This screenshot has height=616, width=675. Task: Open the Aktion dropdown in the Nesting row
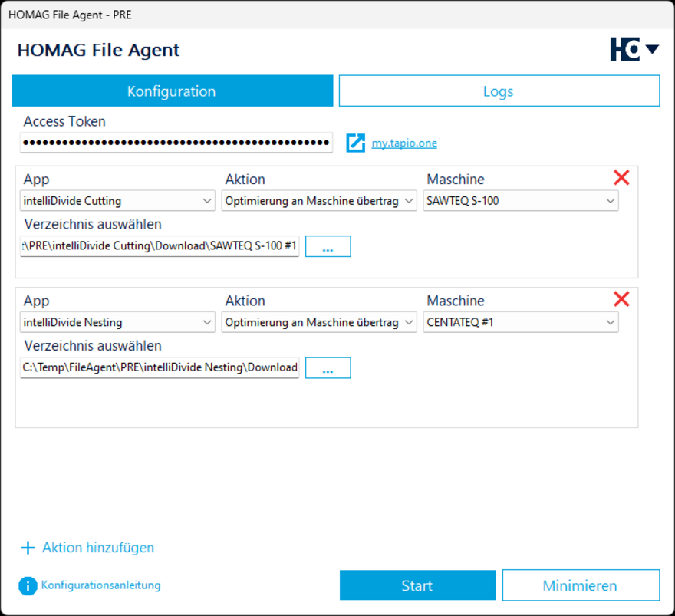pyautogui.click(x=319, y=322)
